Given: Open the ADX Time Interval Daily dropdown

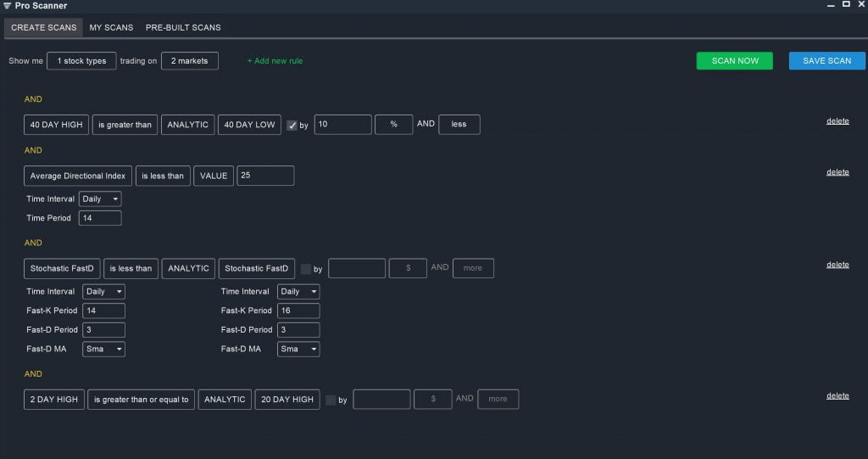Looking at the screenshot, I should point(100,199).
